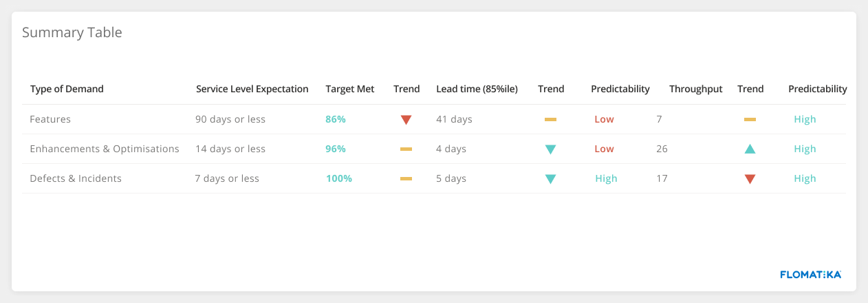Image resolution: width=868 pixels, height=303 pixels.
Task: Click Defects target-met flat trend icon
Action: pos(406,179)
